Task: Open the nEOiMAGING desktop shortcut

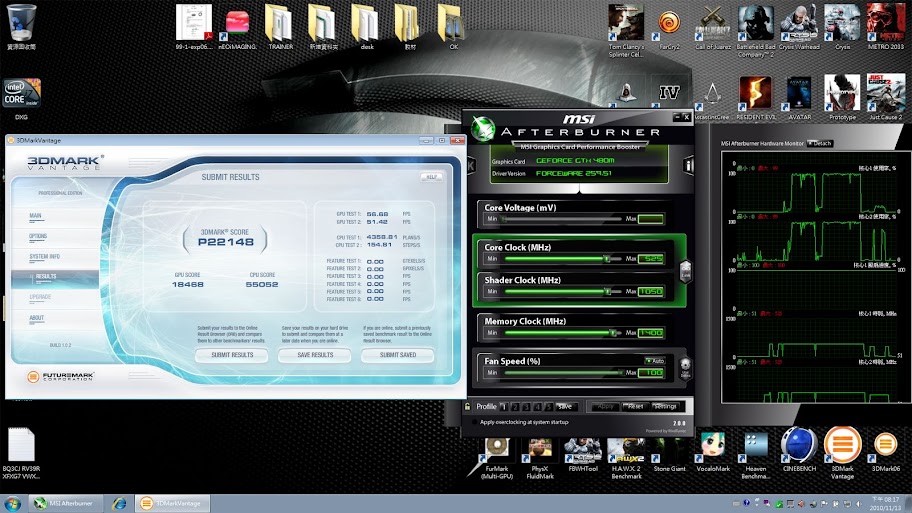Action: tap(237, 30)
